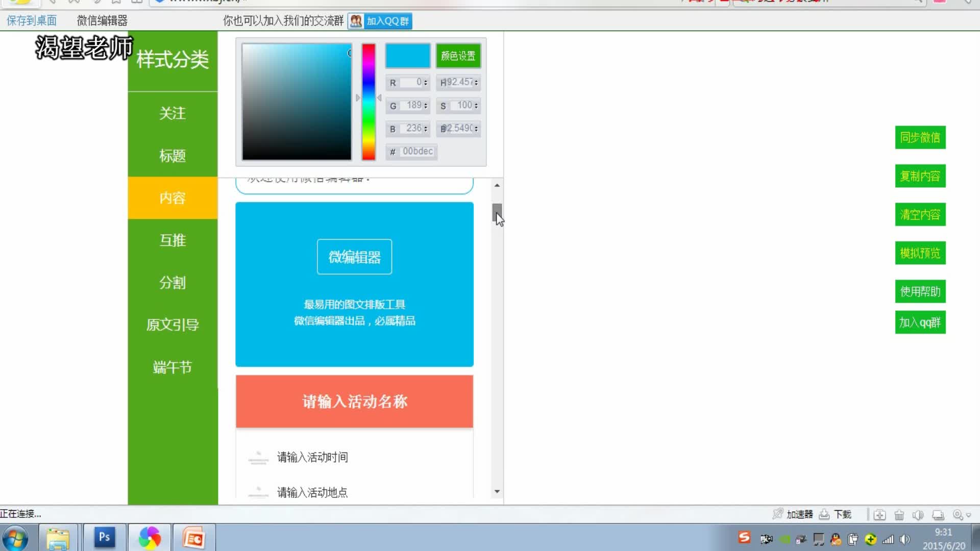980x551 pixels.
Task: Click the 清空内容 button
Action: point(920,214)
